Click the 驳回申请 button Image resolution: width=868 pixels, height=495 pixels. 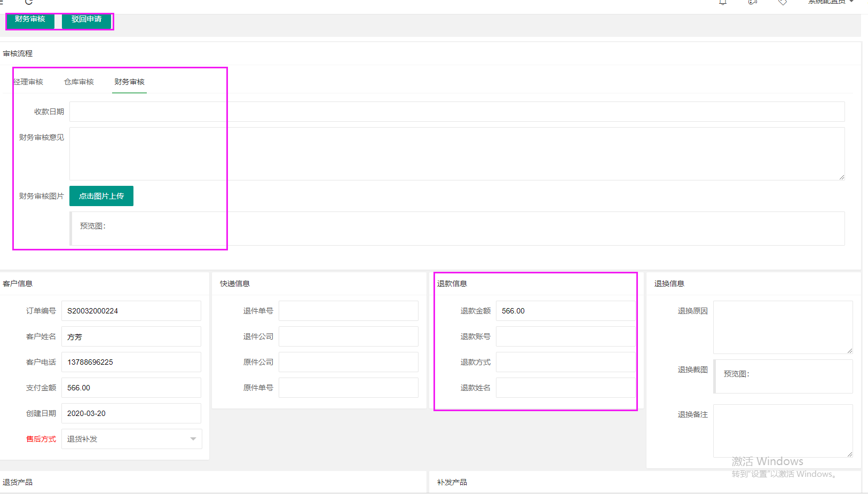coord(86,20)
